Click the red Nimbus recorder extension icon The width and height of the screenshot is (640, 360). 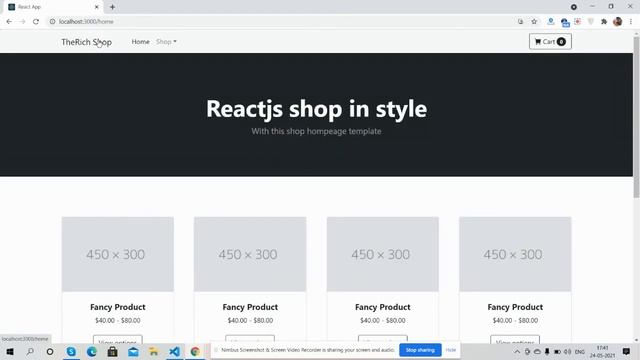click(x=578, y=22)
